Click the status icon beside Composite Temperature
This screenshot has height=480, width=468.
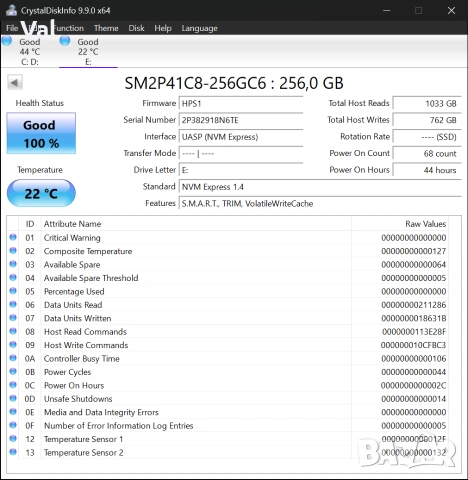[x=13, y=250]
